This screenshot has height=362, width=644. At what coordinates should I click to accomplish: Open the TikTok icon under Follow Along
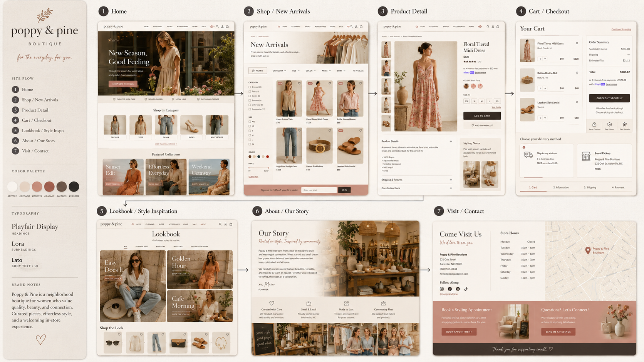pyautogui.click(x=466, y=289)
